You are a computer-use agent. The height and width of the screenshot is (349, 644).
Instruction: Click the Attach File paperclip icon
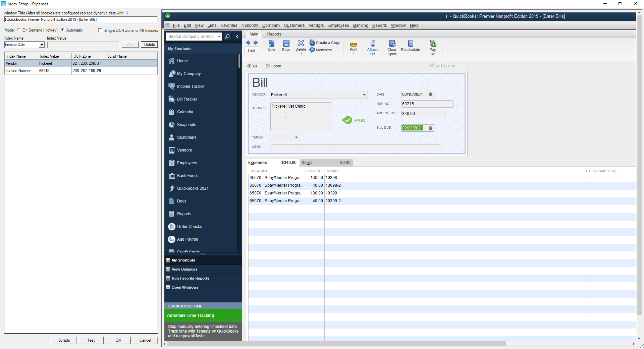coord(373,43)
